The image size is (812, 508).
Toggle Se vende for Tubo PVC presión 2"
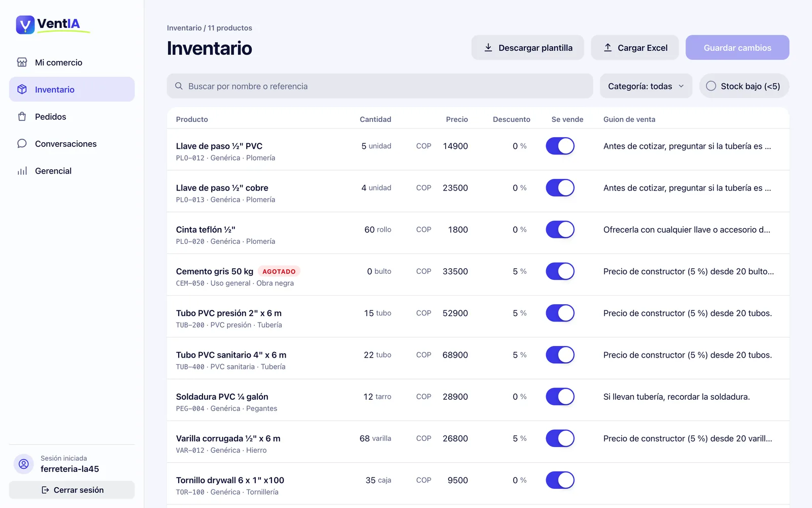pos(560,313)
